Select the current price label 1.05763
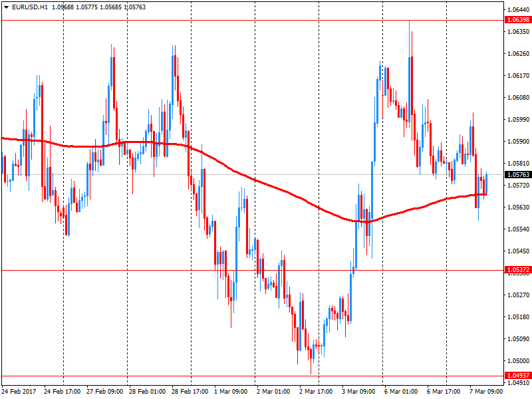The image size is (532, 399). [518, 174]
